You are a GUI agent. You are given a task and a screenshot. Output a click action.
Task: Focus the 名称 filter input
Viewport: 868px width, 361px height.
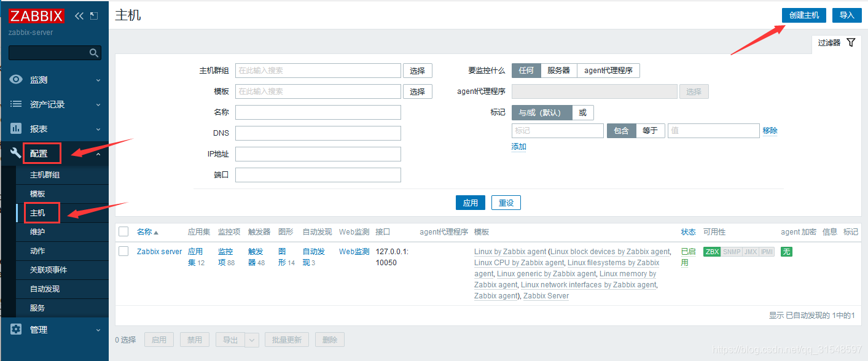(x=318, y=112)
